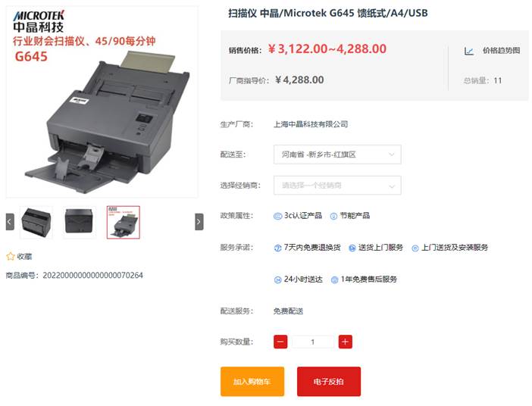Click the price trend chart icon
The image size is (532, 406).
pos(468,52)
